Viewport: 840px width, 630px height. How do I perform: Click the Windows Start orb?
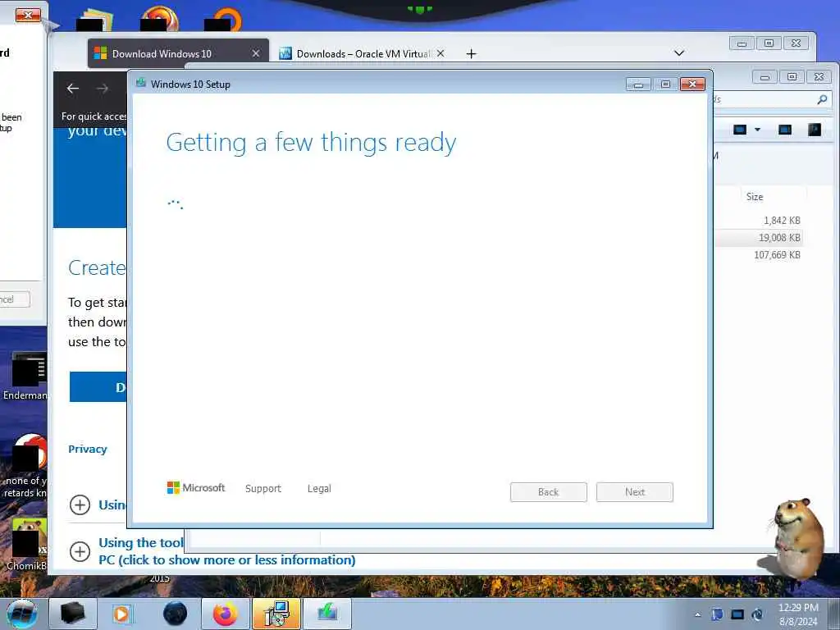point(22,614)
